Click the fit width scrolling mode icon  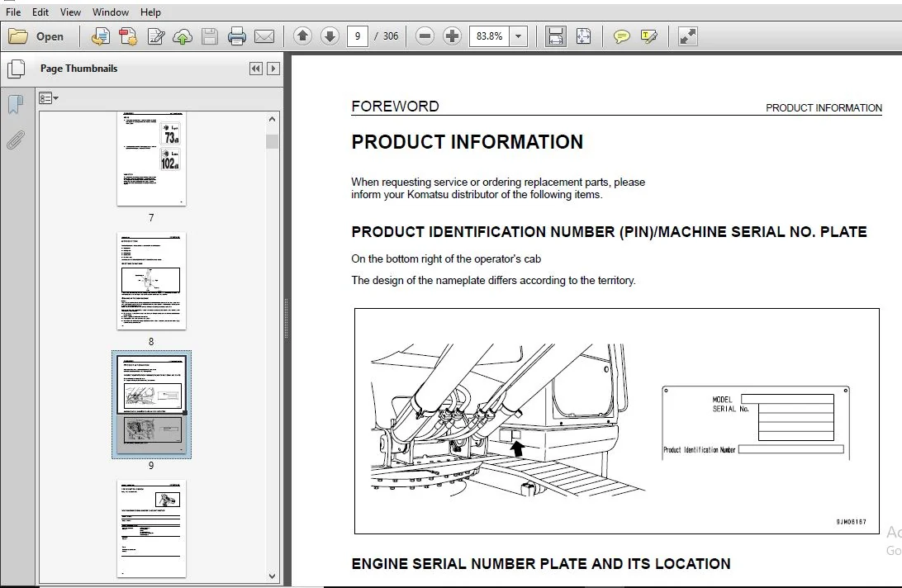pyautogui.click(x=556, y=36)
